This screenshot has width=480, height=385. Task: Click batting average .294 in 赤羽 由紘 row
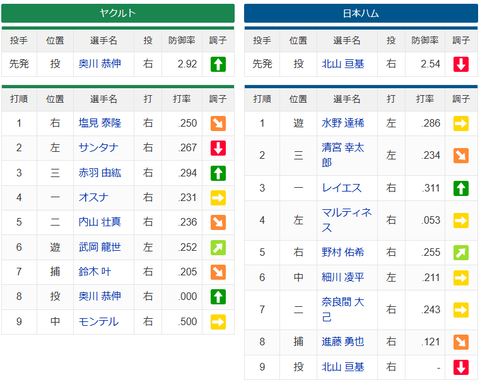pyautogui.click(x=188, y=173)
